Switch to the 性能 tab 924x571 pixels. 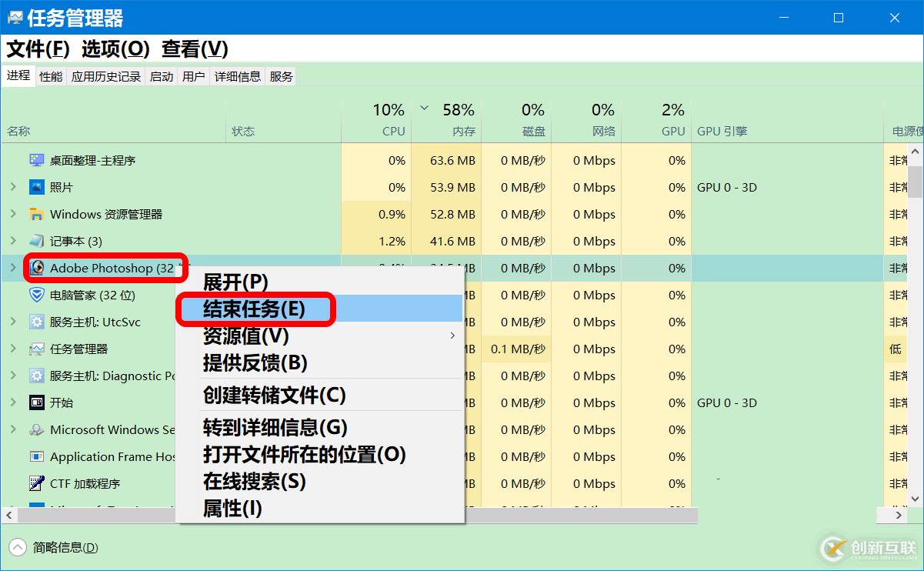coord(50,75)
